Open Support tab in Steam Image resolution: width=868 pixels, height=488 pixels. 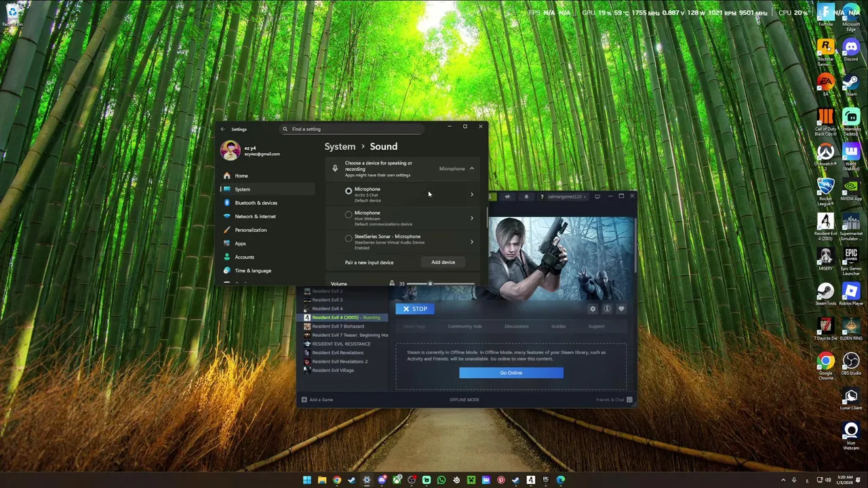(x=596, y=327)
